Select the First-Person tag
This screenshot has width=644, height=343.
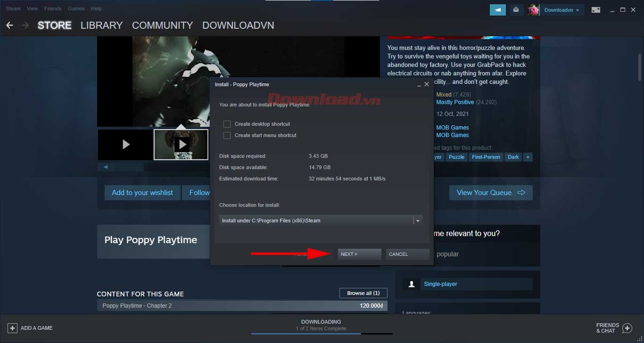[486, 157]
